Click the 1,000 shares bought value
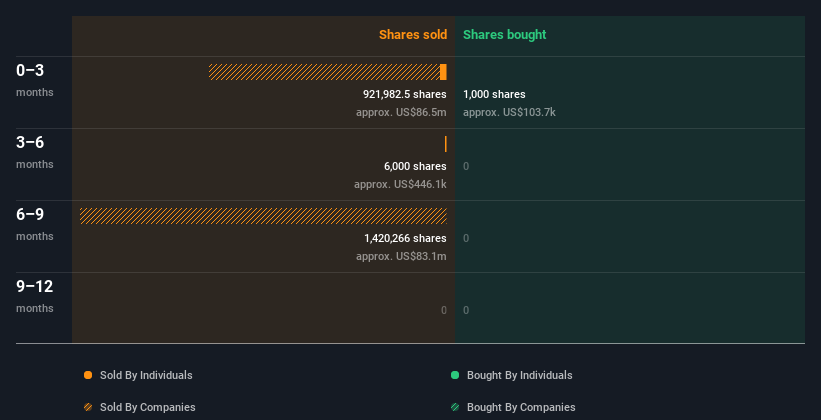The height and width of the screenshot is (420, 821). pos(494,94)
